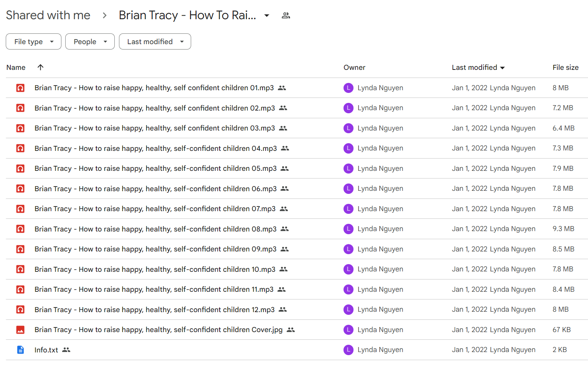Click the 8.4 MB file size value
Screen dimensions: 588x382
pos(563,289)
